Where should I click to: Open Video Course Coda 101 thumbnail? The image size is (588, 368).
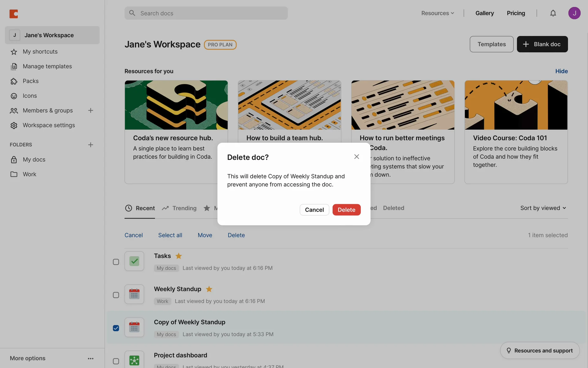516,105
